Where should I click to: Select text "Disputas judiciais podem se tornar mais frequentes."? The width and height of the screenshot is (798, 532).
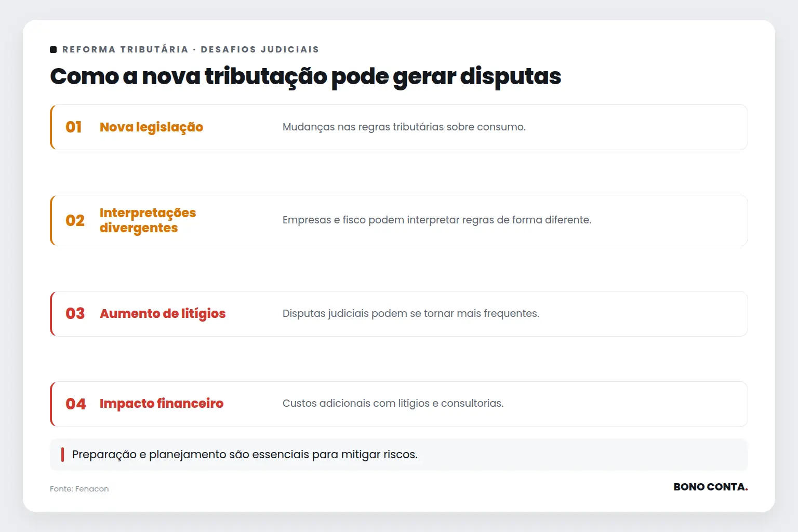pos(411,314)
